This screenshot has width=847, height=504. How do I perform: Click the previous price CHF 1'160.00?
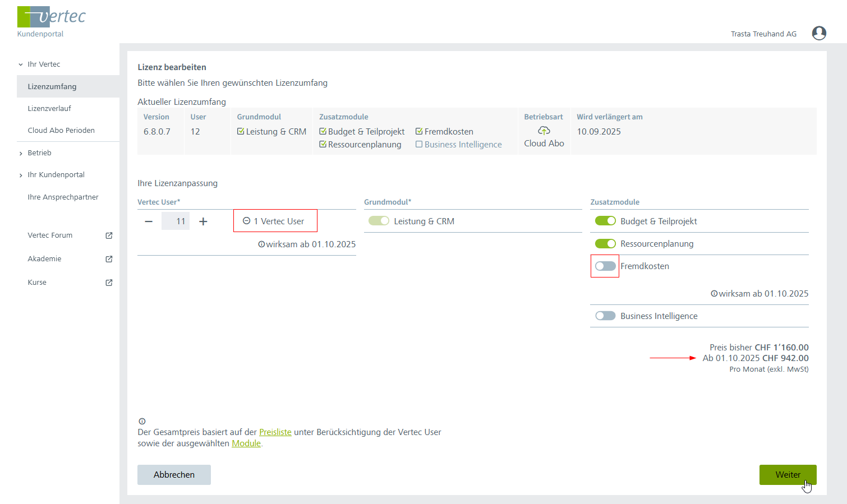pos(781,348)
